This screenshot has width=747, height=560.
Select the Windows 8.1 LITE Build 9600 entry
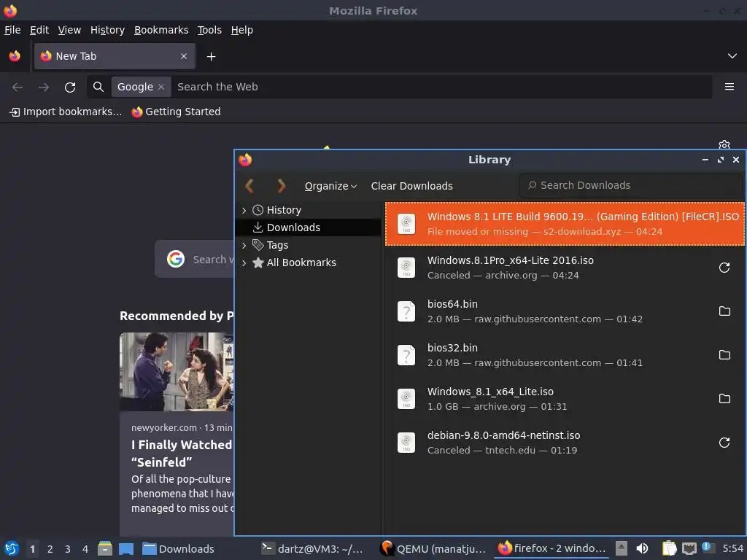pyautogui.click(x=565, y=224)
